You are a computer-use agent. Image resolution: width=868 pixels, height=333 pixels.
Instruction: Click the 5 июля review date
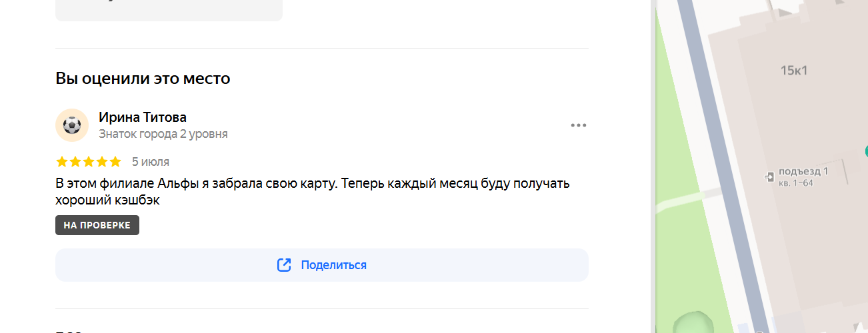tap(151, 161)
